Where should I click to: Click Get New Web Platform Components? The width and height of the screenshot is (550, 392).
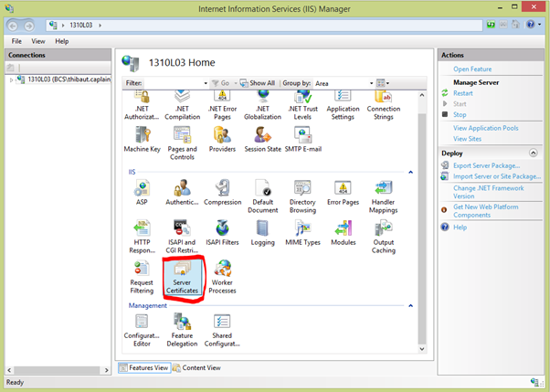485,211
